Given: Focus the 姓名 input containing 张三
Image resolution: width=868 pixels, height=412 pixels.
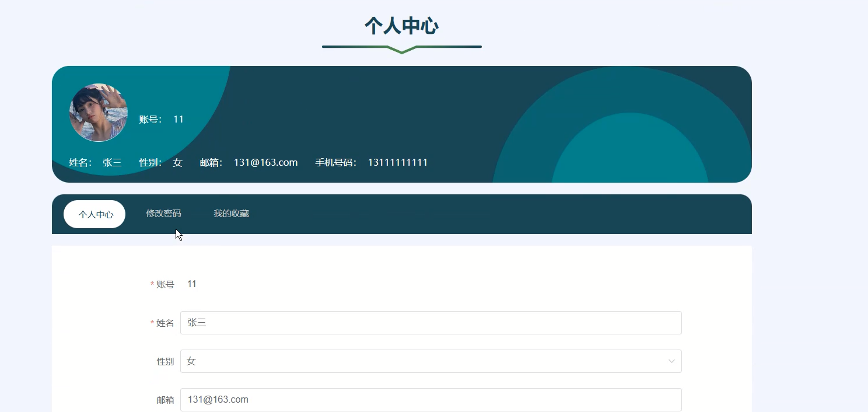Looking at the screenshot, I should click(430, 323).
